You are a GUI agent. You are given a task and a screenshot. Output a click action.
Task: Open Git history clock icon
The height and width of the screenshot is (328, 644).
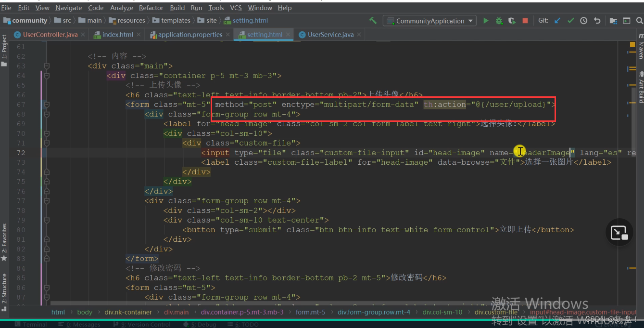coord(584,21)
